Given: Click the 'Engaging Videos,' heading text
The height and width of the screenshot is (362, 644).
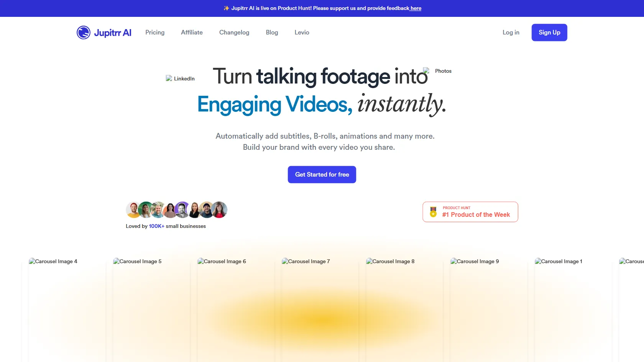Looking at the screenshot, I should (275, 104).
